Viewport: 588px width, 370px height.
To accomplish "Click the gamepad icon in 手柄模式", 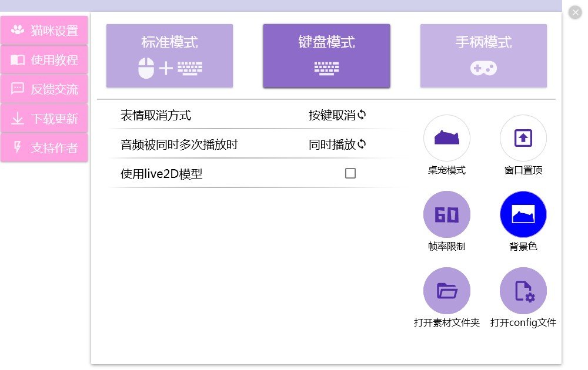I will (x=483, y=69).
